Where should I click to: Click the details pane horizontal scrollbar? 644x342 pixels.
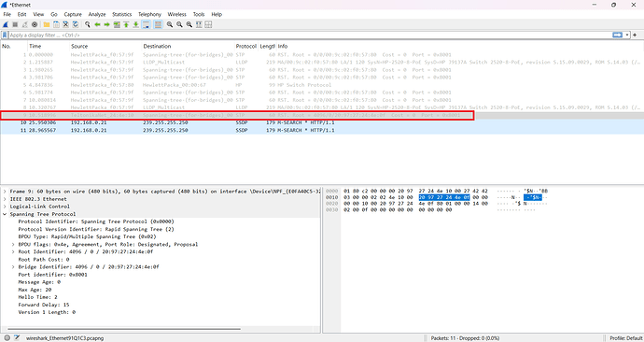pos(124,329)
